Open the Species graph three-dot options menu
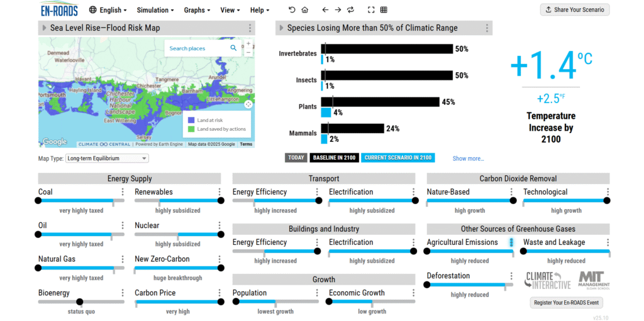This screenshot has width=644, height=321. pyautogui.click(x=487, y=28)
